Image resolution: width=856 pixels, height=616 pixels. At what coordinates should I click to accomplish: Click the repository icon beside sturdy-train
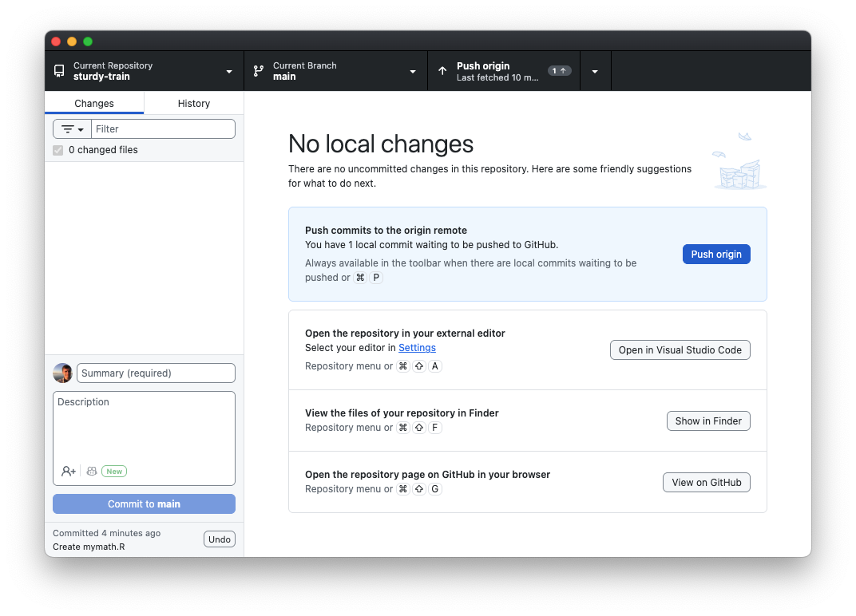click(59, 71)
